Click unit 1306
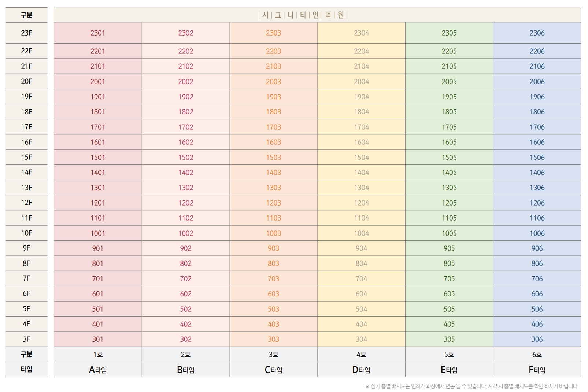This screenshot has height=392, width=588. pyautogui.click(x=537, y=188)
